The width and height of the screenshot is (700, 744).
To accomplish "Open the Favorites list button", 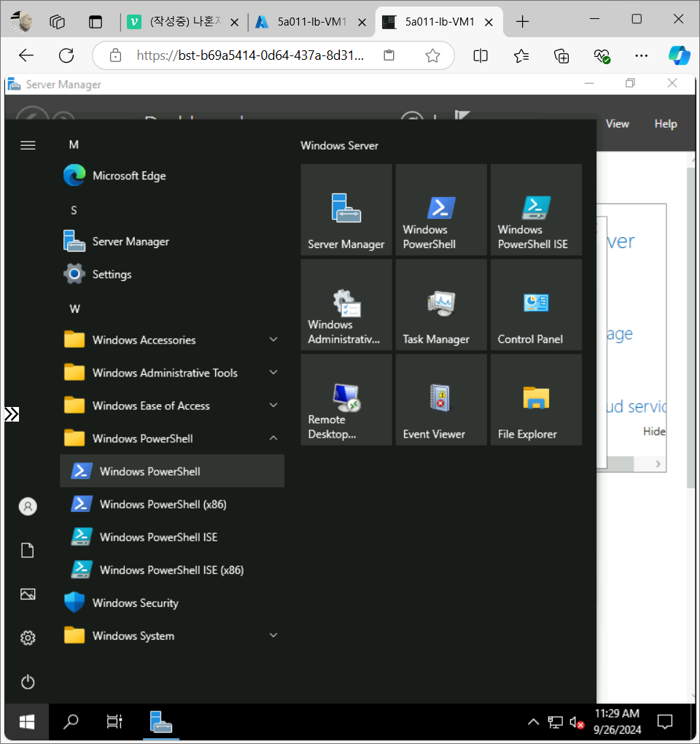I will coord(521,56).
